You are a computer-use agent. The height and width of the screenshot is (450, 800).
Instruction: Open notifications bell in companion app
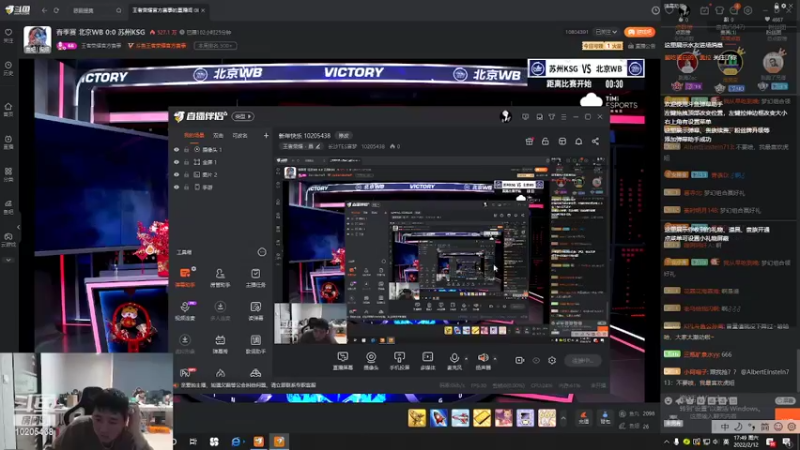(579, 141)
